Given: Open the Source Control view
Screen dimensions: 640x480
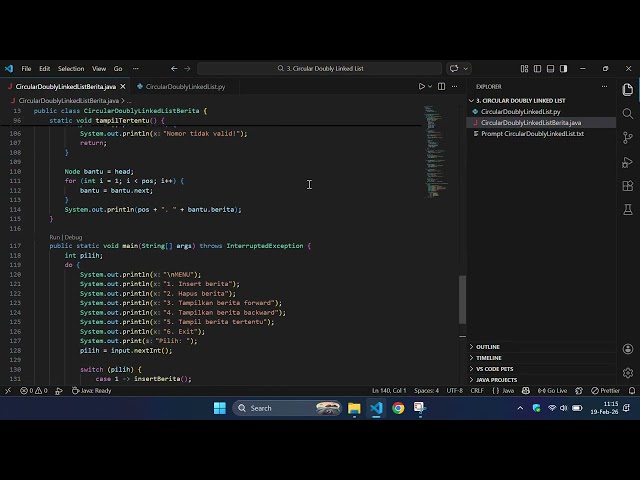Looking at the screenshot, I should pyautogui.click(x=628, y=138).
